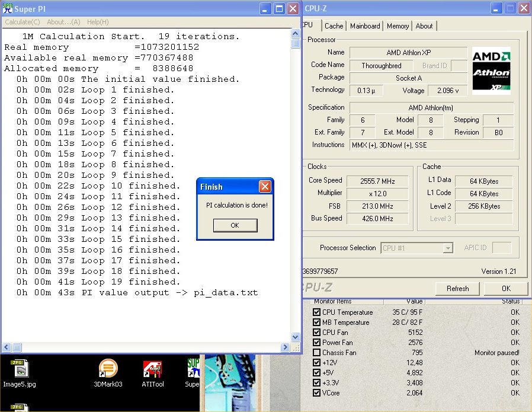Screen dimensions: 532x412
Task: Toggle the MB Temperature monitor checkbox
Action: coord(316,322)
